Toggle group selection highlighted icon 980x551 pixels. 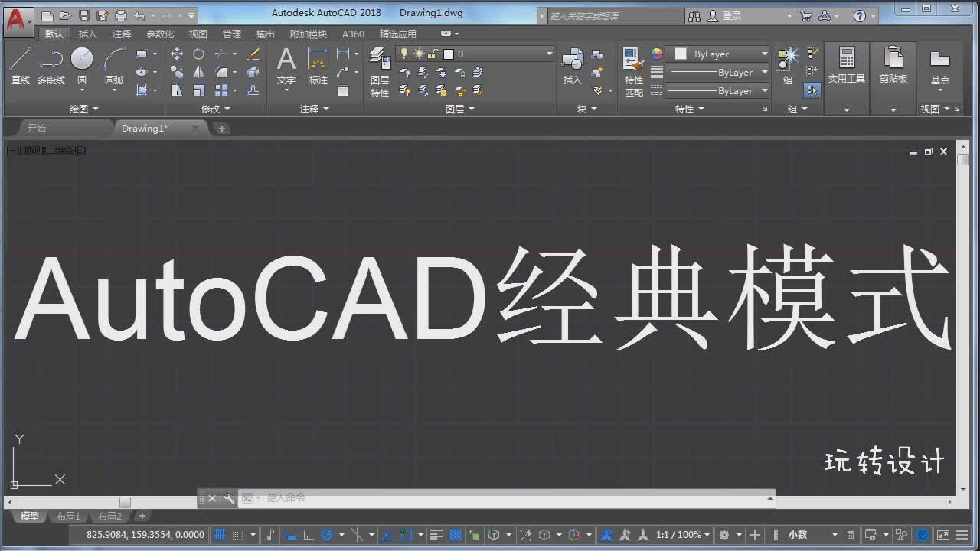click(812, 90)
